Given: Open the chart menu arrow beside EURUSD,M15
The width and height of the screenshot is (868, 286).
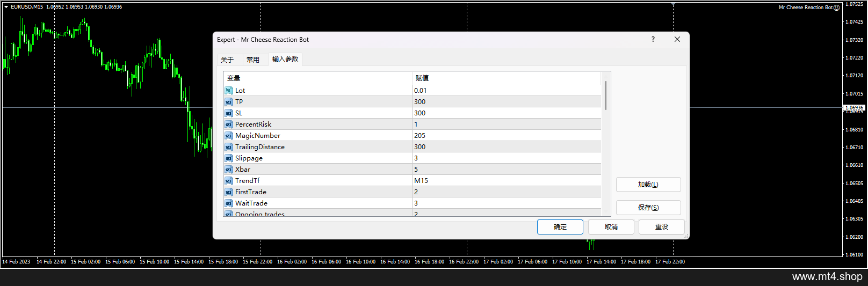Looking at the screenshot, I should click(6, 7).
